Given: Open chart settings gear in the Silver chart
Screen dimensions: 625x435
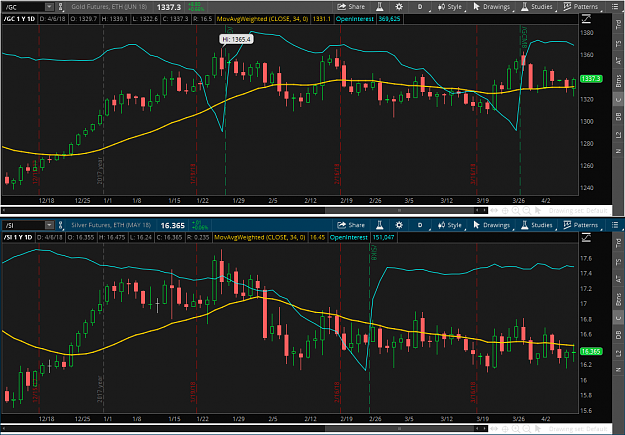Looking at the screenshot, I should pos(399,225).
